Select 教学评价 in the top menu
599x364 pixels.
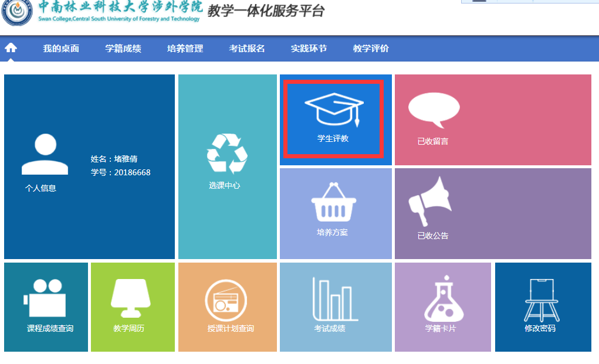(371, 49)
